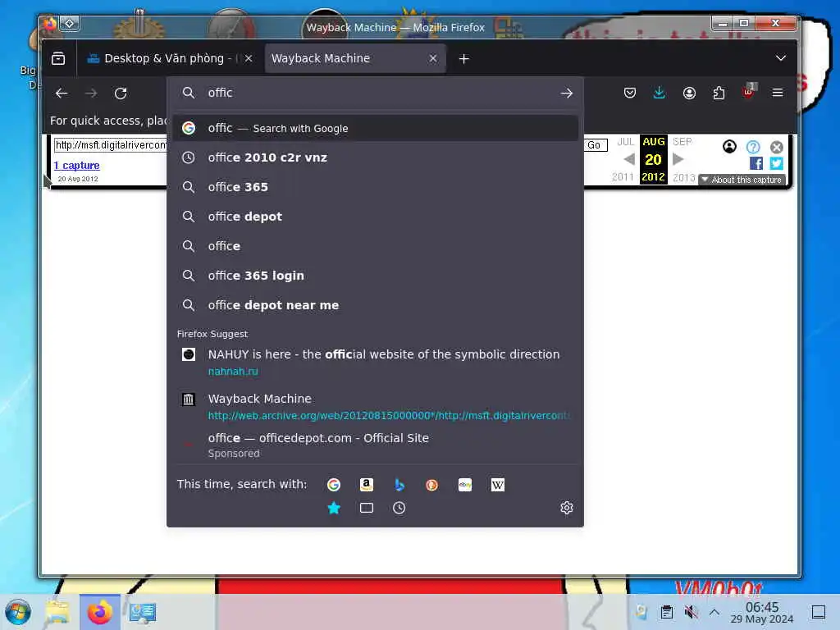Save page to Pocket icon
This screenshot has height=630, width=840.
click(x=630, y=94)
